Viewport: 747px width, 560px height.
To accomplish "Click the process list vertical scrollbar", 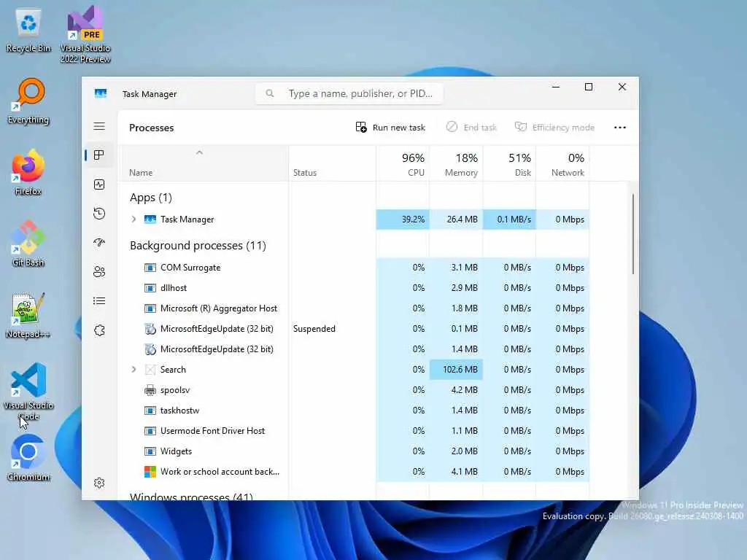I will [x=632, y=234].
